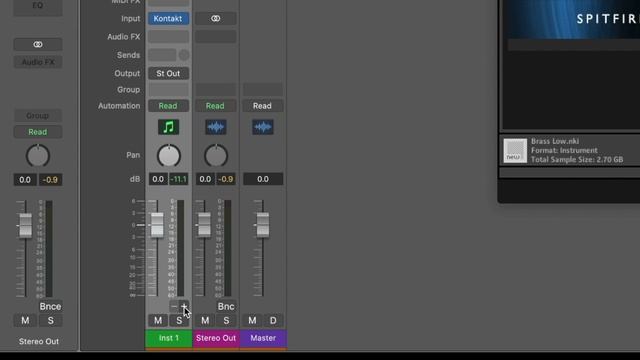Click the left inspector Audio FX button
The image size is (640, 360).
tap(38, 62)
